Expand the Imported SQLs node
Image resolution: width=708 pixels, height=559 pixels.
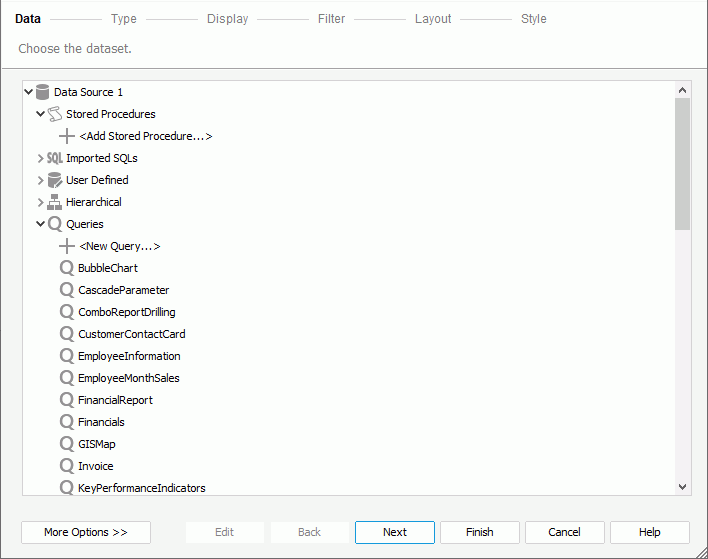pos(41,158)
